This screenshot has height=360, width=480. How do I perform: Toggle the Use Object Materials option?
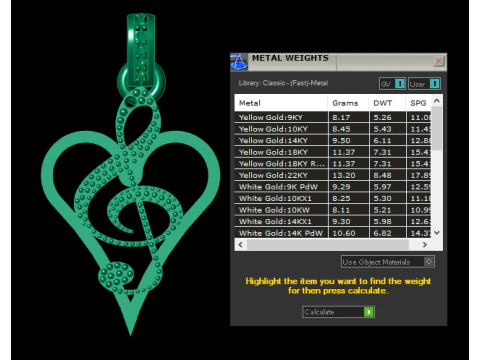pos(388,262)
